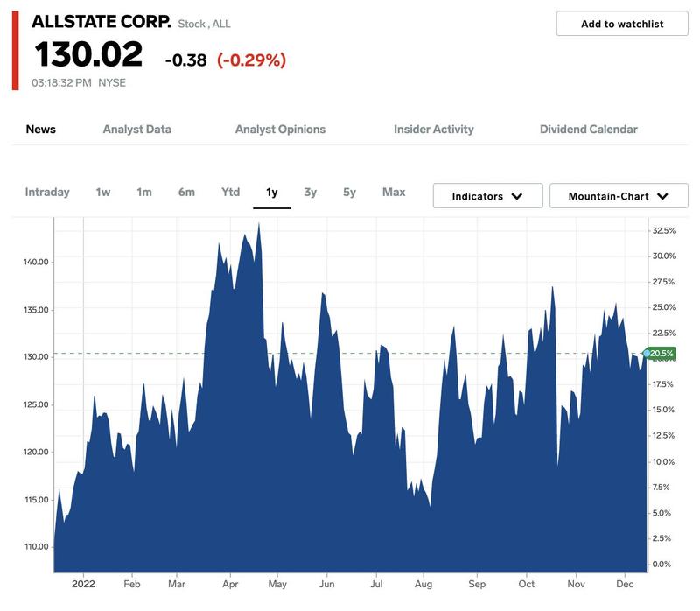Click the Oct label on time axis
This screenshot has width=700, height=611.
pos(527,584)
